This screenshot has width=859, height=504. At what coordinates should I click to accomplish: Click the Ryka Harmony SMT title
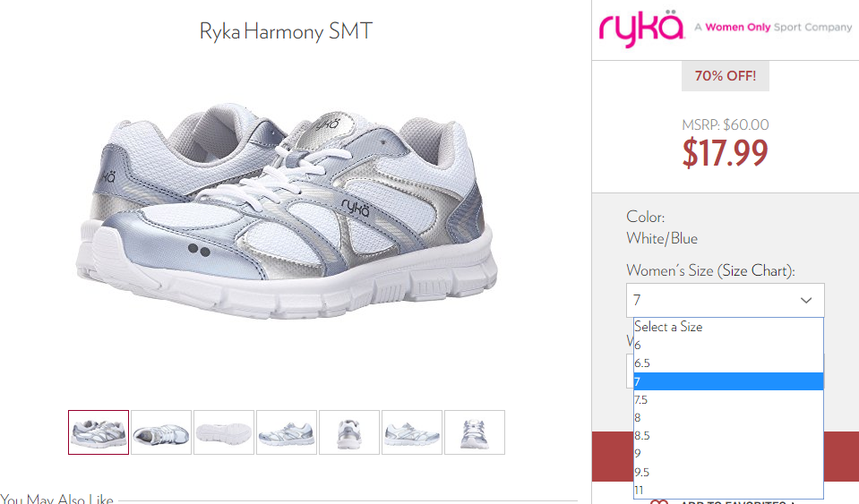(286, 31)
